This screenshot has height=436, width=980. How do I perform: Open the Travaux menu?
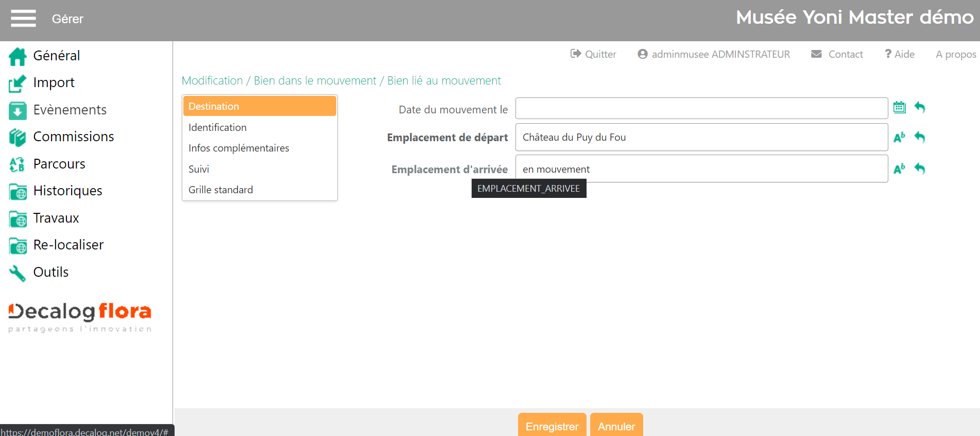tap(56, 218)
